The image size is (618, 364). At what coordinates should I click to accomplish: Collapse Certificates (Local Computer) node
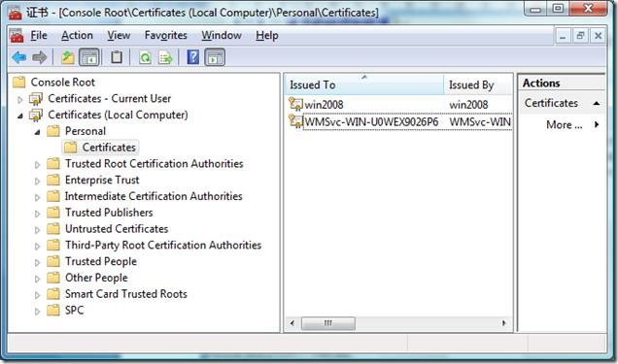(20, 116)
